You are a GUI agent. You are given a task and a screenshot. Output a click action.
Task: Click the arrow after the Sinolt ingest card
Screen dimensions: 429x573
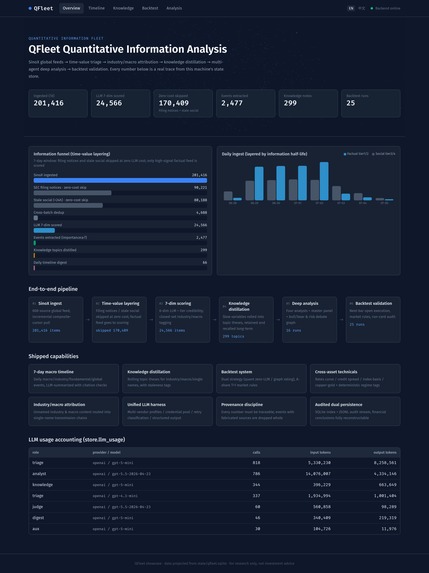88,319
